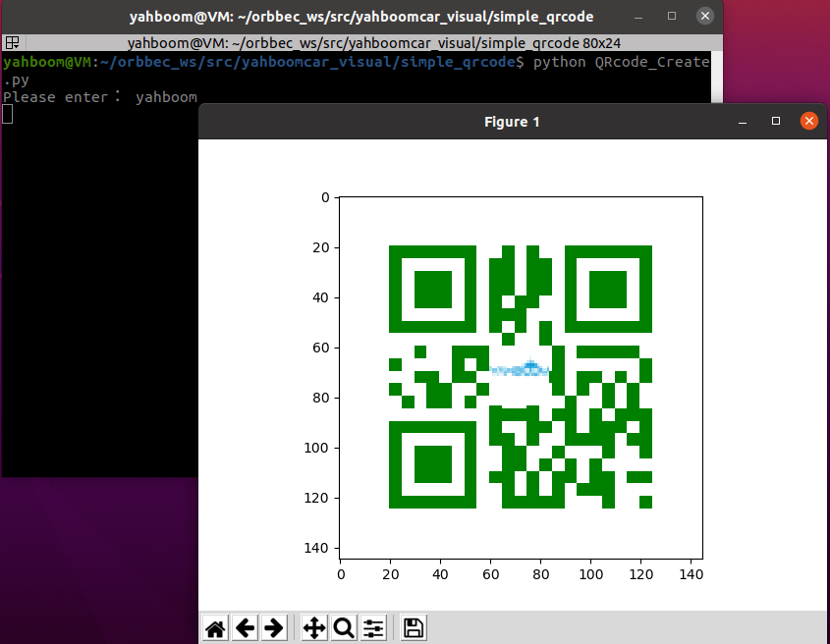The width and height of the screenshot is (830, 644).
Task: Close the Figure 1 window
Action: (x=808, y=121)
